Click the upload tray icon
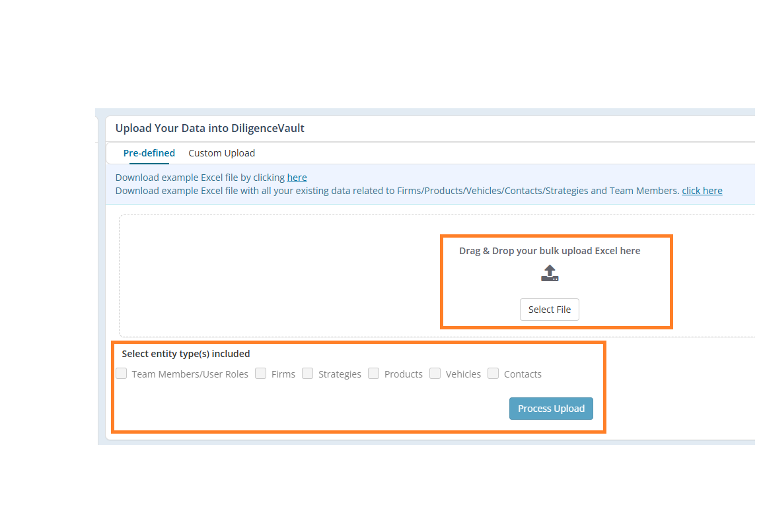 tap(550, 273)
